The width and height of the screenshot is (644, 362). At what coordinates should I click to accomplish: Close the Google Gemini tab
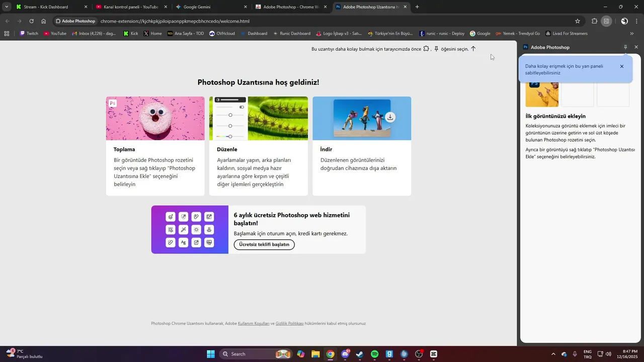(246, 7)
